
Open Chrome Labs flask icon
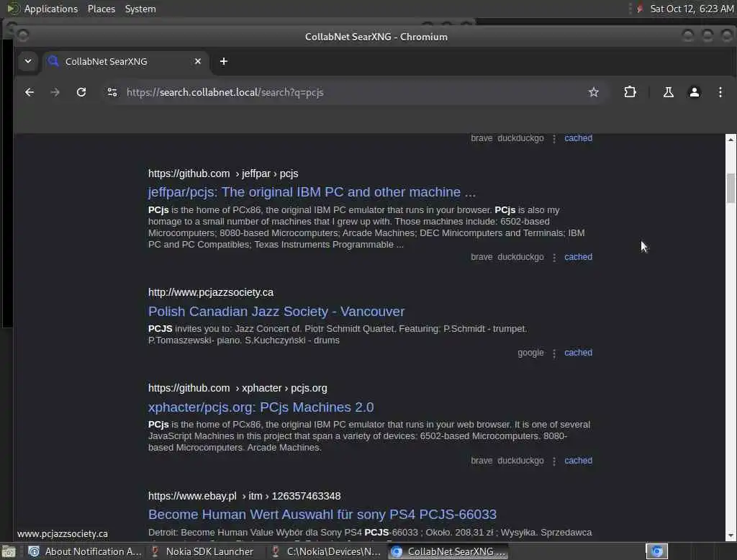pos(668,92)
